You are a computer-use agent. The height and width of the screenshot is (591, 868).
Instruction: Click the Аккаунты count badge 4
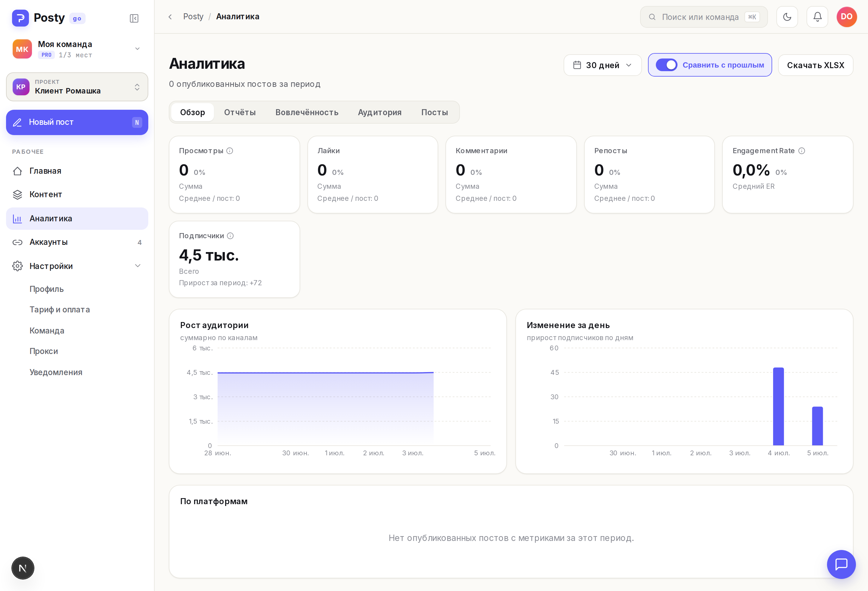coord(140,243)
